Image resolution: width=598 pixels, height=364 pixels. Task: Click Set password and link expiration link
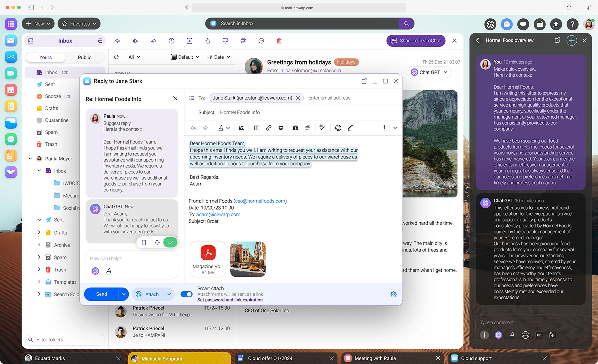[230, 300]
